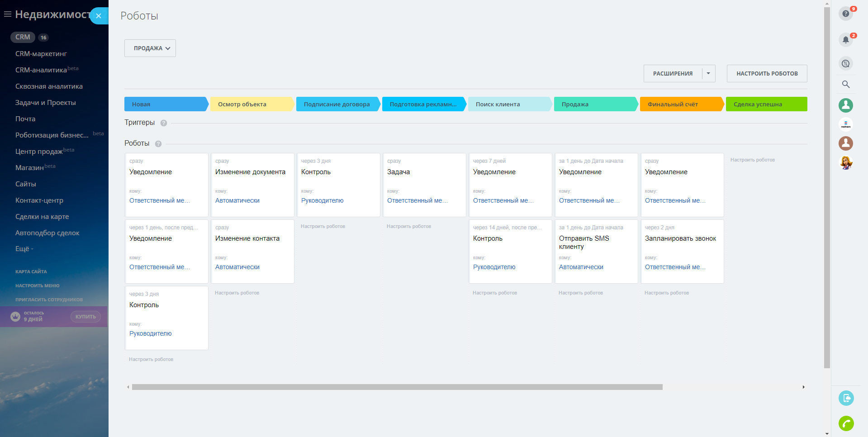Screen dimensions: 868x437
Task: Open CRM-аналитика menu item
Action: click(x=41, y=70)
